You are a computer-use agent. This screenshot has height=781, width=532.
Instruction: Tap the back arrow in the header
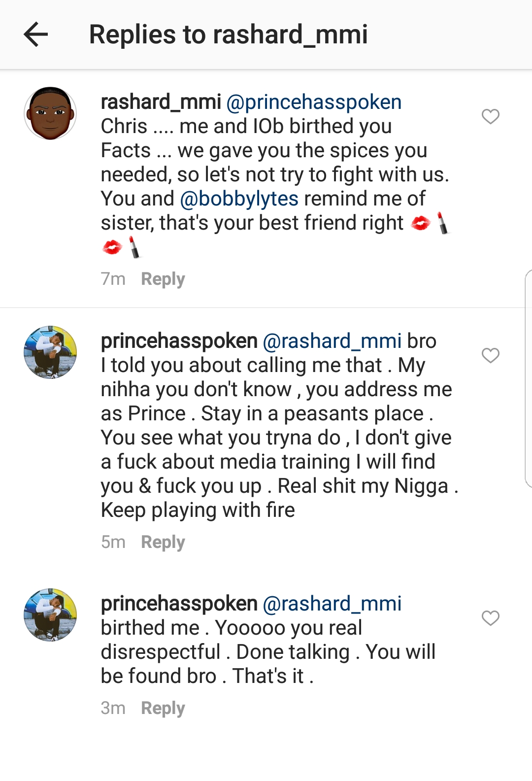[35, 34]
